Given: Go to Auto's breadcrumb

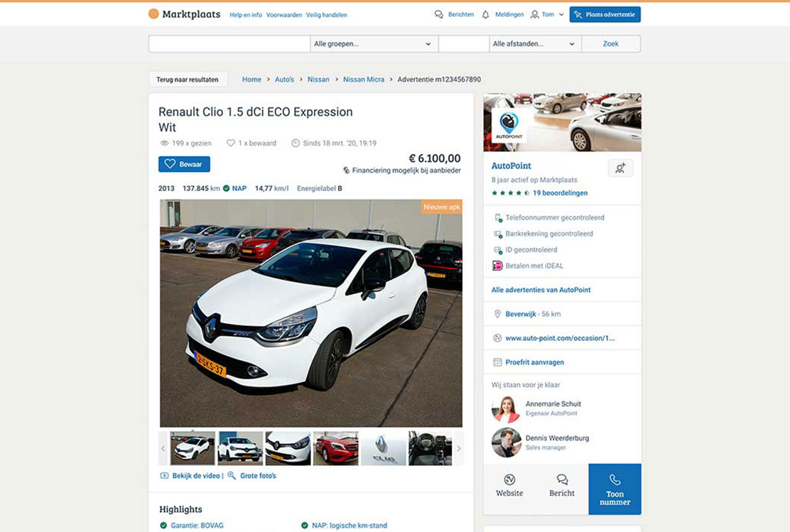Looking at the screenshot, I should [284, 80].
